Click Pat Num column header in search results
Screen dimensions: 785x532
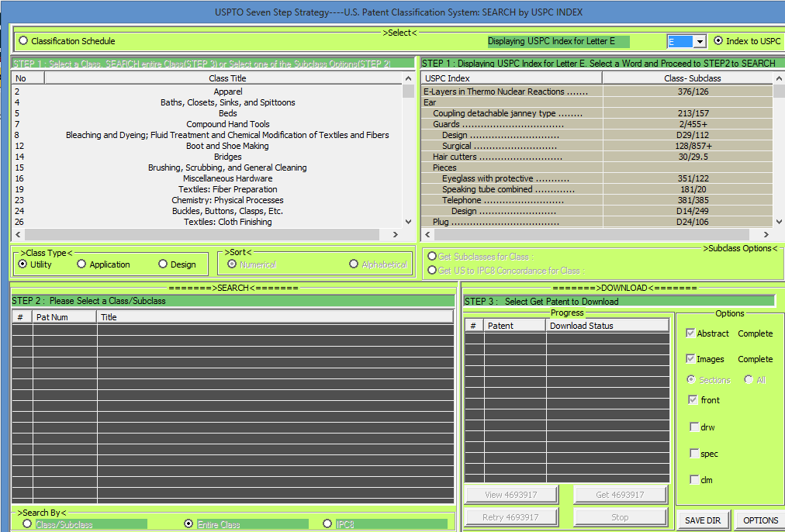click(x=64, y=317)
